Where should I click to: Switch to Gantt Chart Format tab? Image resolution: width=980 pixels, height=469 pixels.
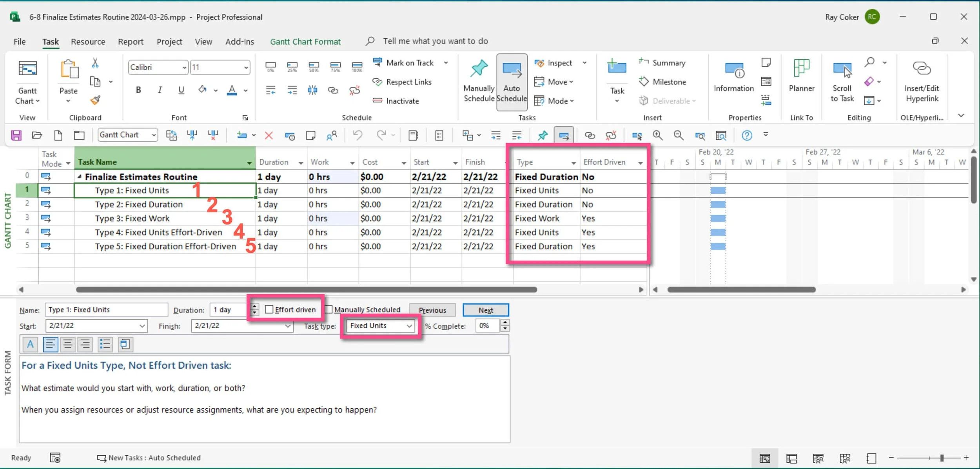tap(305, 42)
